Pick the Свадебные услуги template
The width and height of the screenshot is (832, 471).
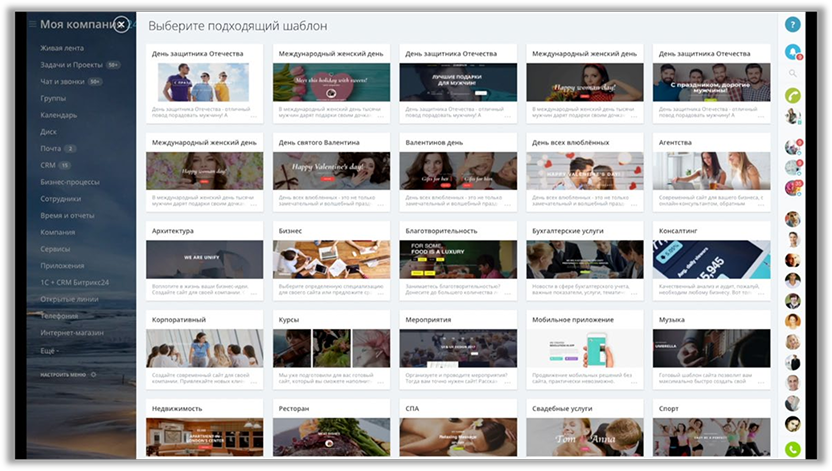pyautogui.click(x=585, y=429)
